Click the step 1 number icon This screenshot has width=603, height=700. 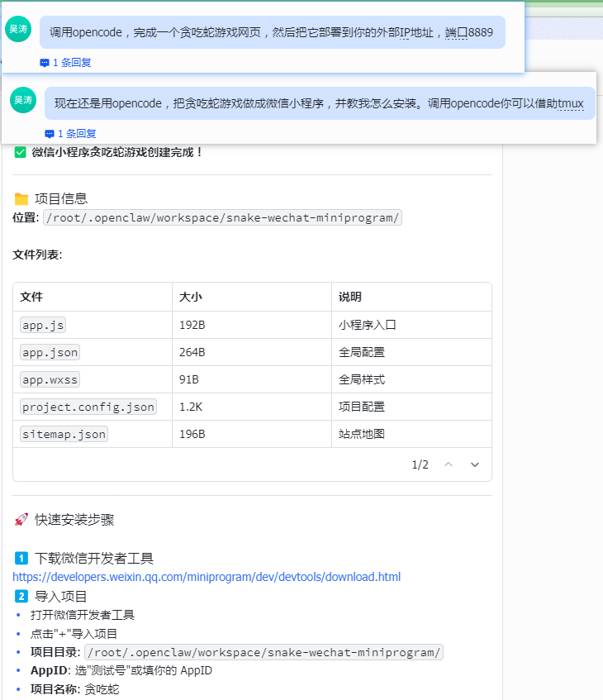point(21,558)
